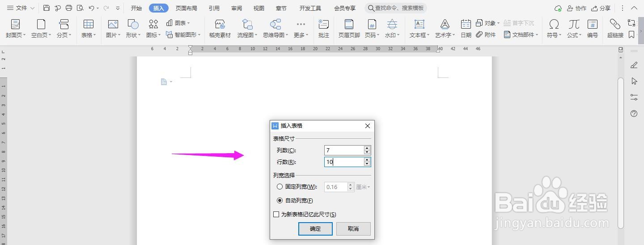The image size is (644, 245).
Task: Click the 流程图 flowchart icon
Action: [x=247, y=24]
